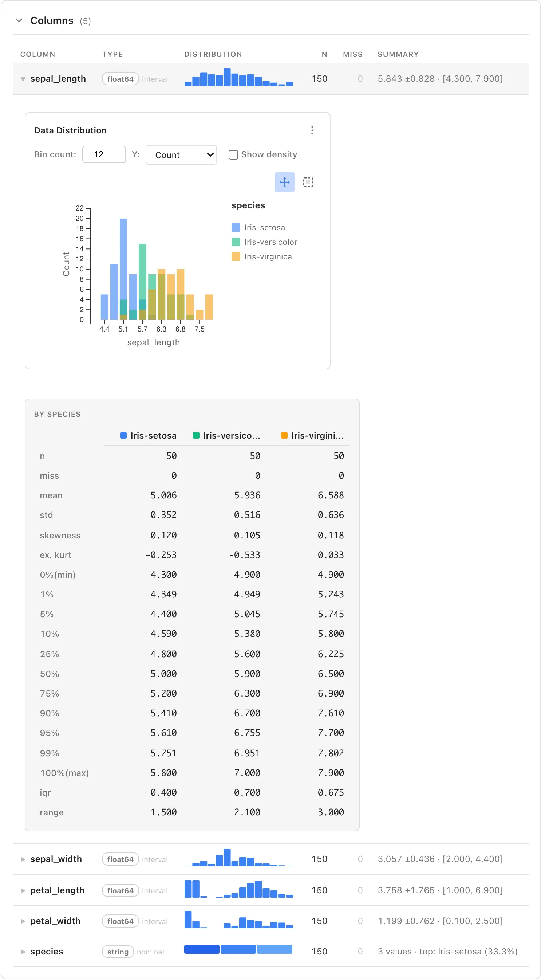Image resolution: width=541 pixels, height=980 pixels.
Task: Click the Iris-setosa mean value 5.006
Action: (x=163, y=495)
